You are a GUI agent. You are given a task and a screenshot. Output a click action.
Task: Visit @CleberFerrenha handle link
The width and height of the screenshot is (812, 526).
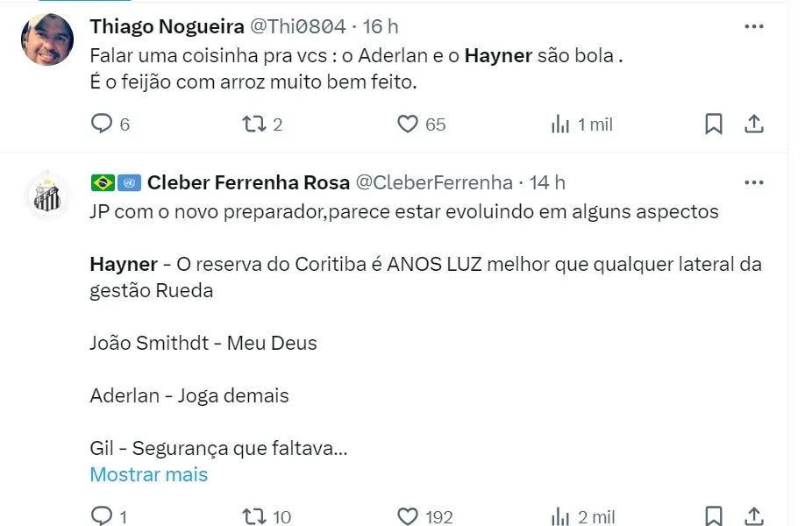pos(433,182)
